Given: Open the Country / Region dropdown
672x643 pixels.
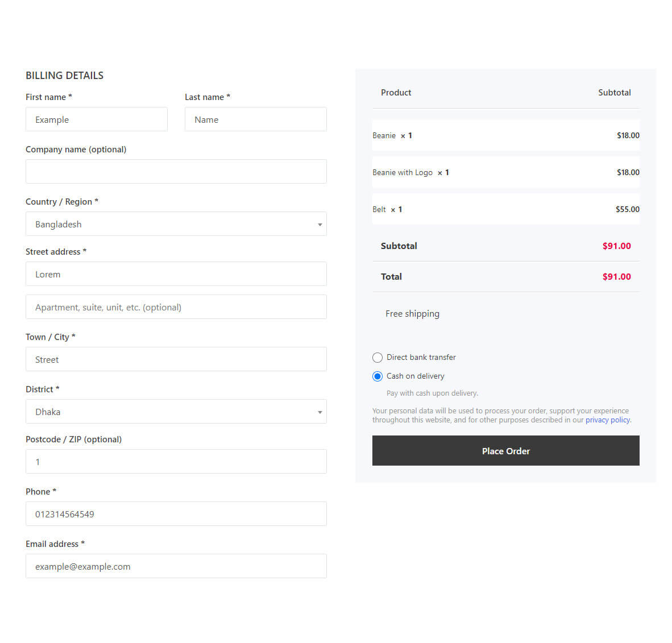Looking at the screenshot, I should point(176,224).
